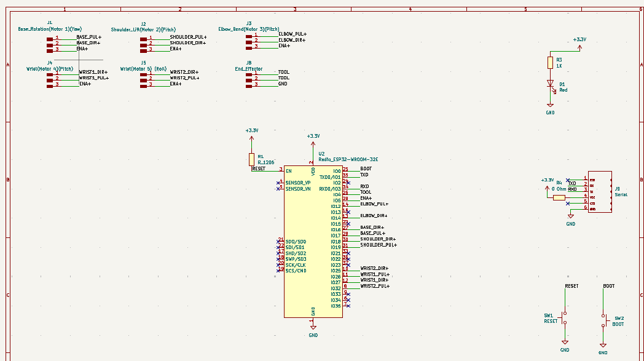Select the +3.3V power symbol above U2 VDD

(313, 145)
